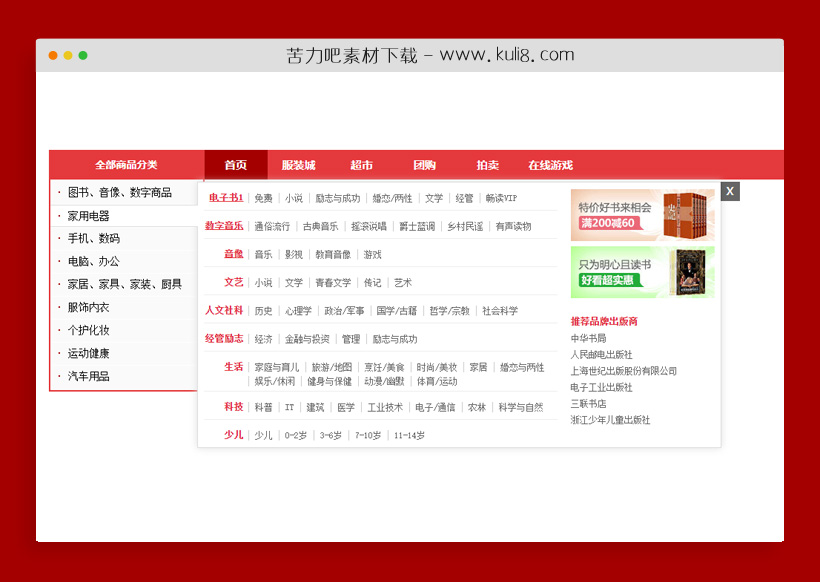Click the red traffic light dot in titlebar
Viewport: 820px width, 582px height.
51,57
